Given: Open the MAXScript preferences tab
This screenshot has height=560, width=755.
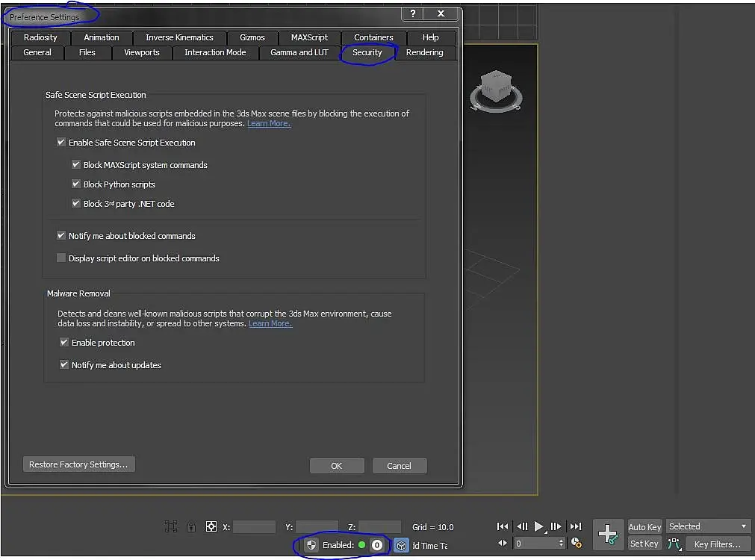Looking at the screenshot, I should (309, 37).
